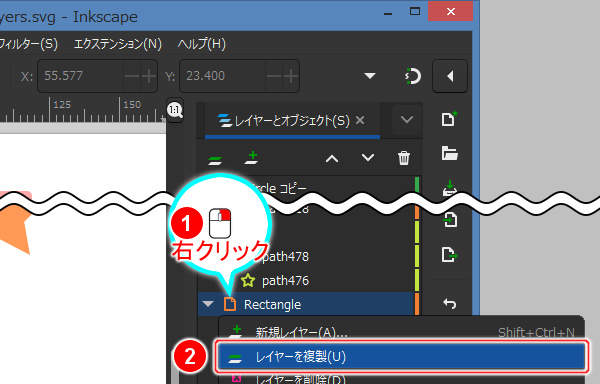
Task: Choose Duplicate Layer (レイヤーを複製) menu entry
Action: (x=401, y=357)
